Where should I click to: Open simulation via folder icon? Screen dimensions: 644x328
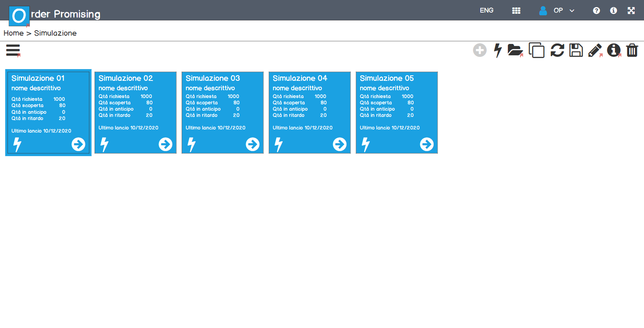pyautogui.click(x=515, y=50)
